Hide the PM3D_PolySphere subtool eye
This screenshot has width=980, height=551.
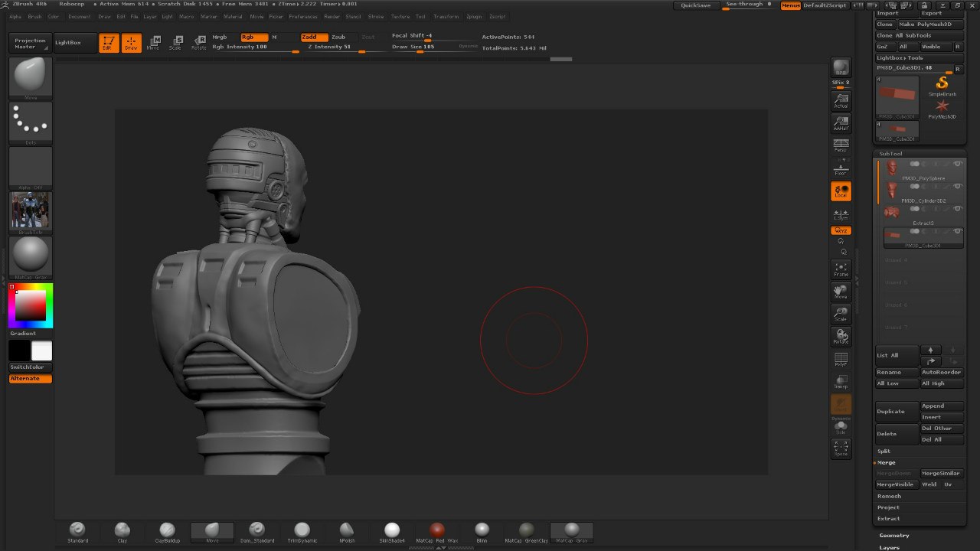[957, 164]
